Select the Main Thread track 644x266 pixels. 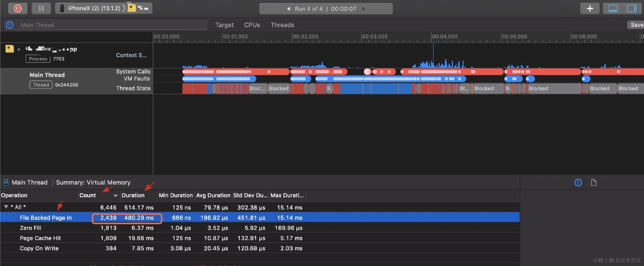[47, 75]
